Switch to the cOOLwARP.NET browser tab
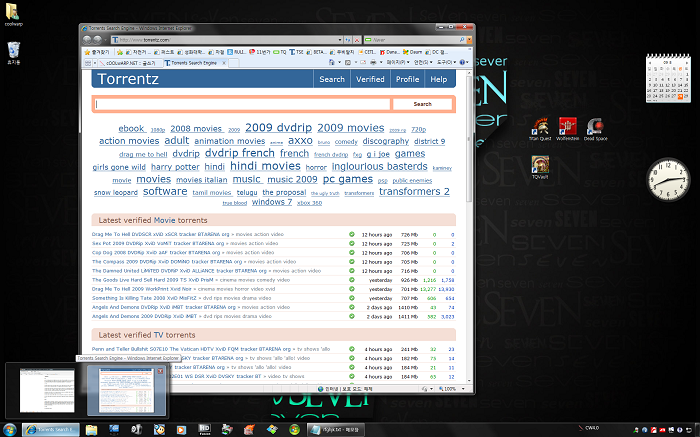700x437 pixels. (x=129, y=63)
